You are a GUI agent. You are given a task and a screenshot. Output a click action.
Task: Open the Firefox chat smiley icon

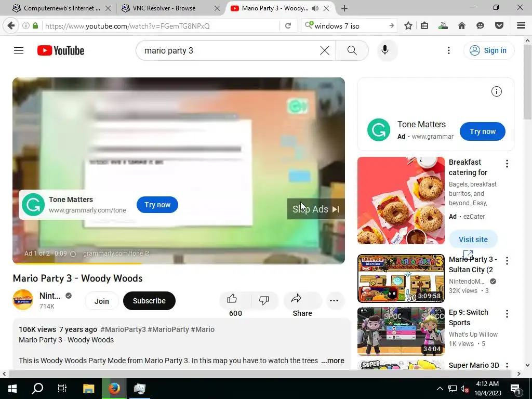[x=480, y=26]
